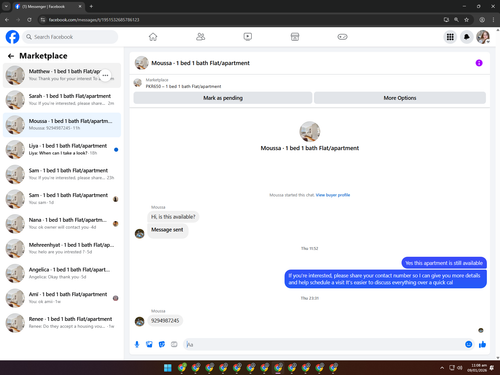Open the Friends icon in top navigation
The image size is (500, 375).
200,37
